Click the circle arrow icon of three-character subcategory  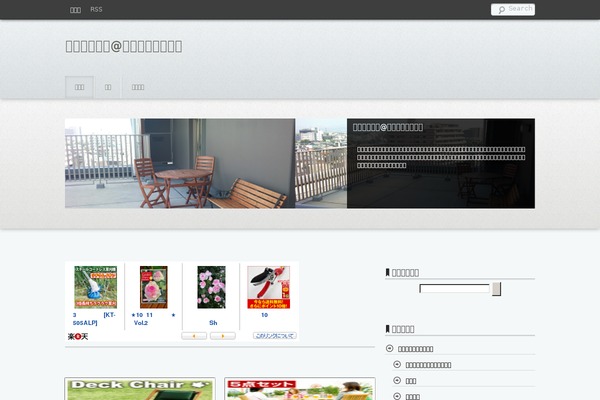(397, 380)
